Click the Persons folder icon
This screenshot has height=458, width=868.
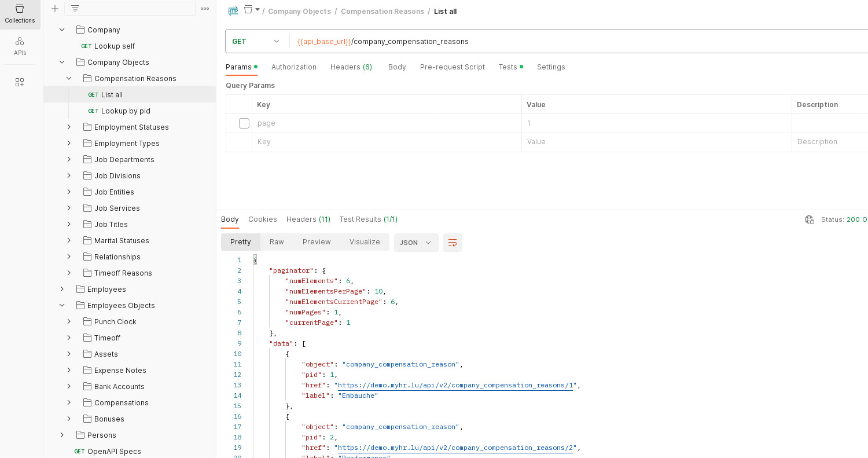80,435
